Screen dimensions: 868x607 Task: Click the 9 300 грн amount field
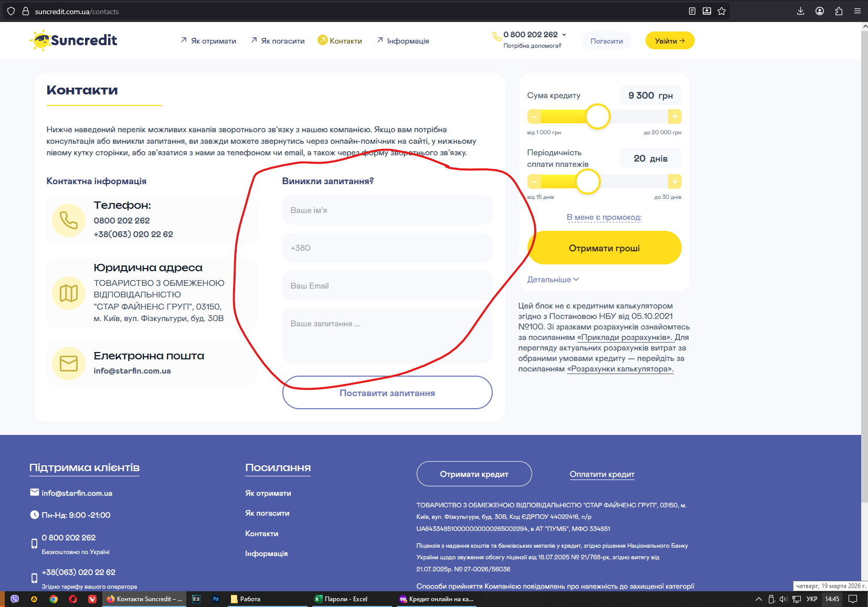[651, 95]
